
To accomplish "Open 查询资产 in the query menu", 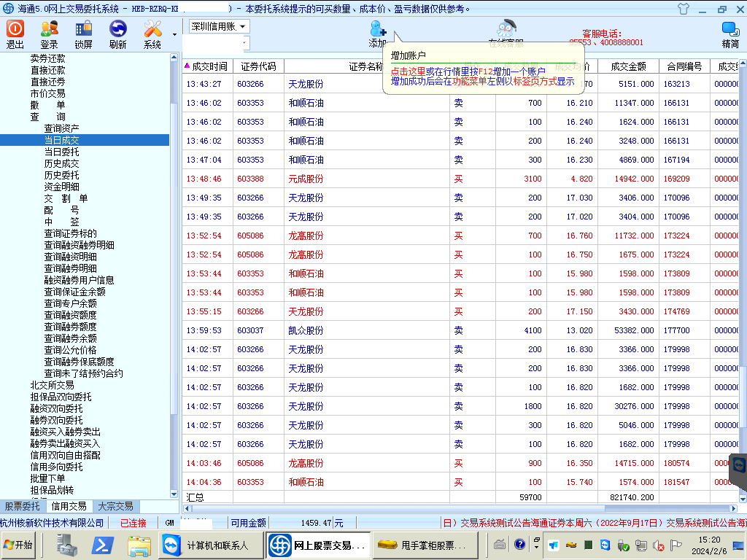I will pyautogui.click(x=61, y=128).
